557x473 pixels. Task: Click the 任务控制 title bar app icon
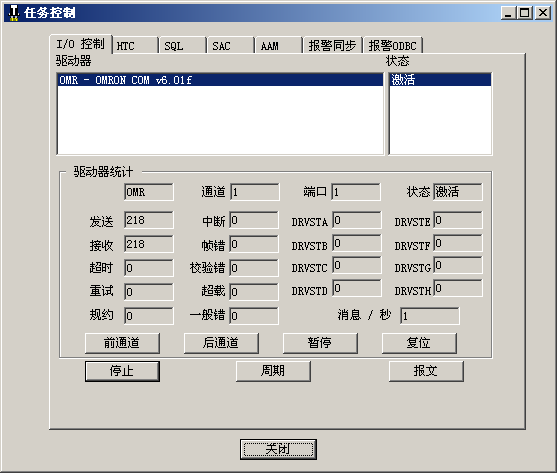(x=13, y=13)
